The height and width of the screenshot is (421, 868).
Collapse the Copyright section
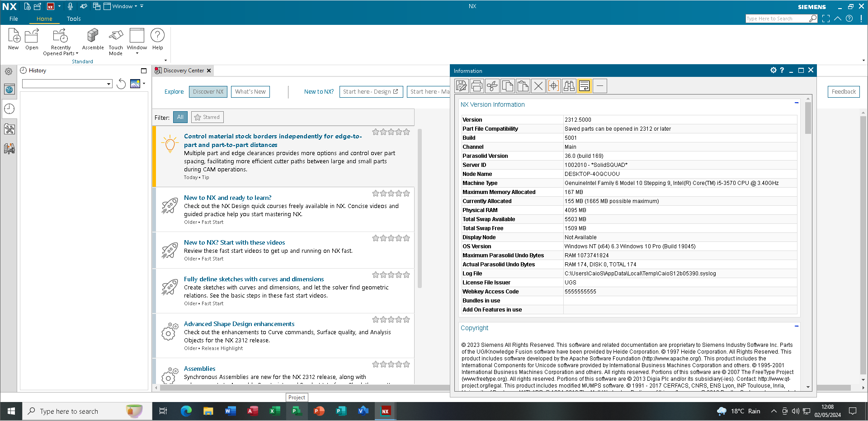point(797,326)
